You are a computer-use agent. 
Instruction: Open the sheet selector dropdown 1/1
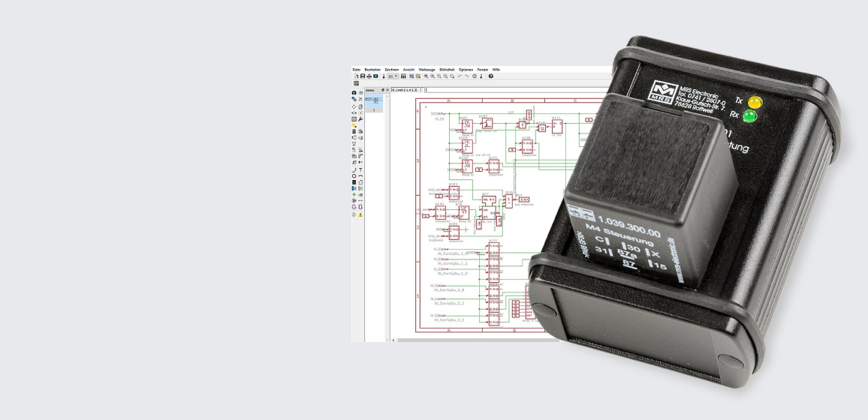click(391, 76)
